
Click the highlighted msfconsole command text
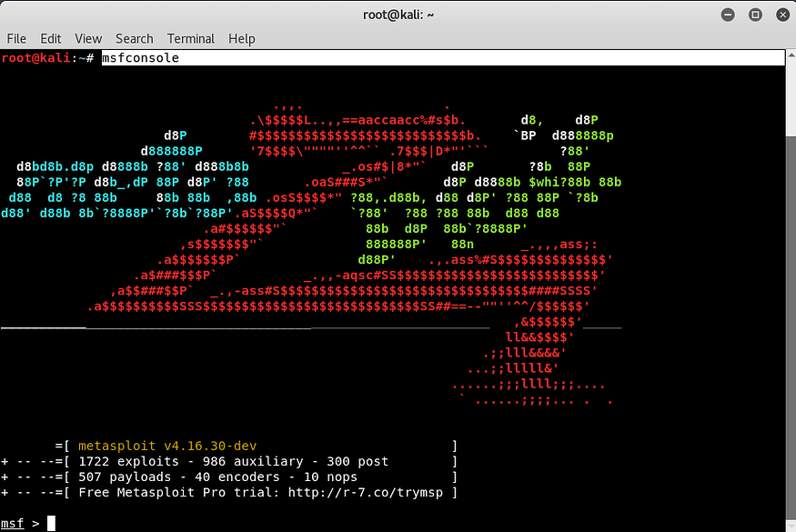tap(141, 58)
